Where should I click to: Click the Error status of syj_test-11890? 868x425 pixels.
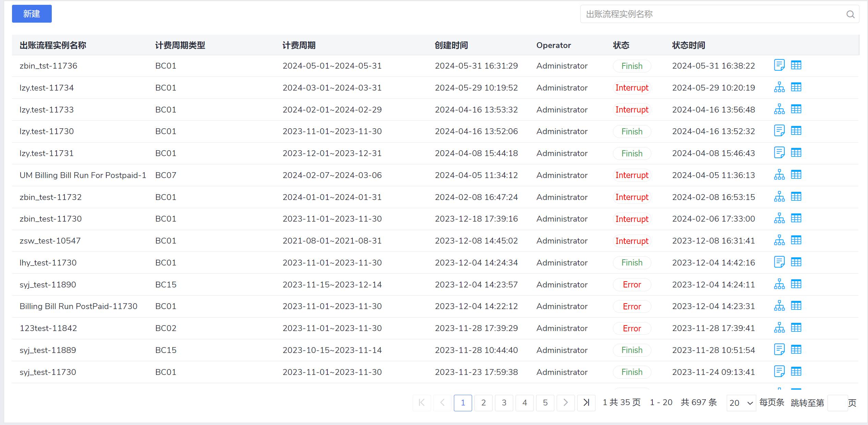pos(632,285)
